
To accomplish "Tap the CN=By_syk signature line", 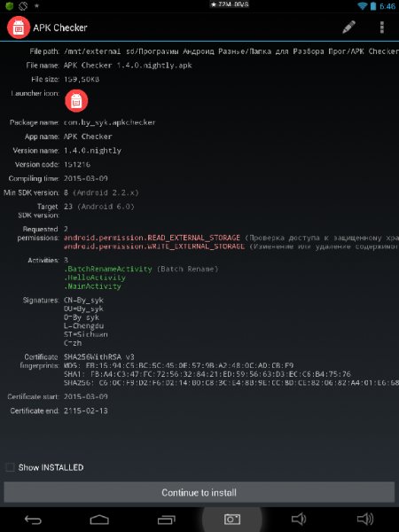I will point(83,301).
